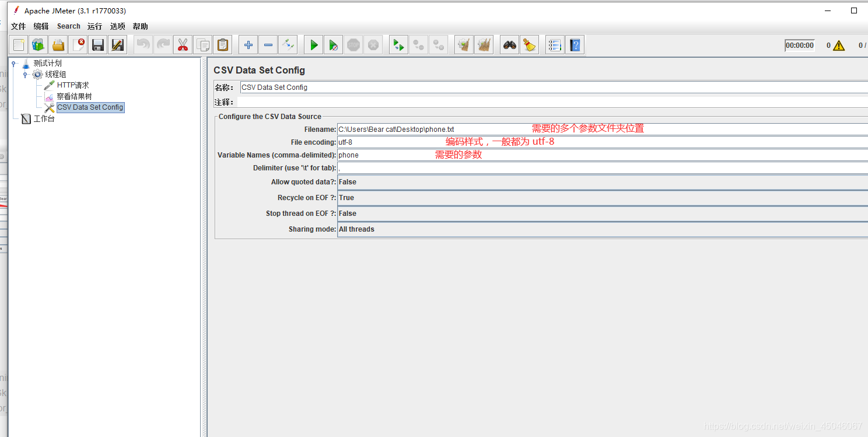Paste element using clipboard icon
868x437 pixels.
(x=222, y=45)
